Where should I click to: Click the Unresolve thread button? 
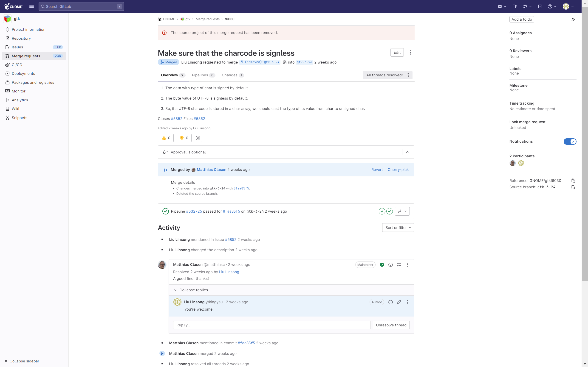click(391, 325)
